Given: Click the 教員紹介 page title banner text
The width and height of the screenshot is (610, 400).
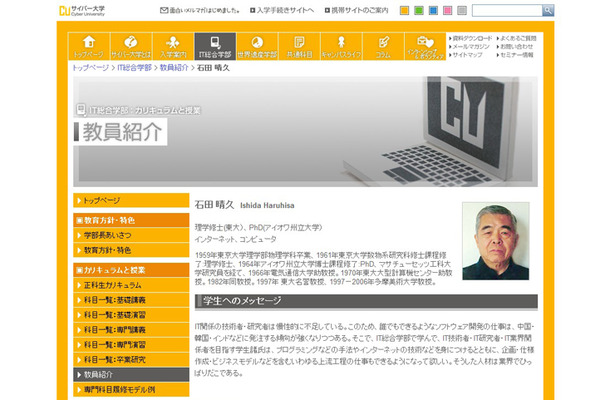Looking at the screenshot, I should coord(122,132).
